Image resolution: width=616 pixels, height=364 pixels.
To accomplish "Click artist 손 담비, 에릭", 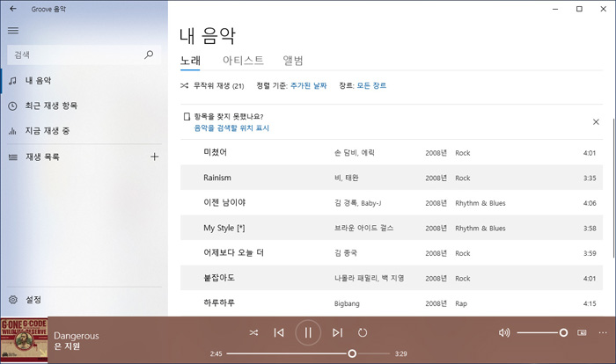I will click(x=355, y=153).
